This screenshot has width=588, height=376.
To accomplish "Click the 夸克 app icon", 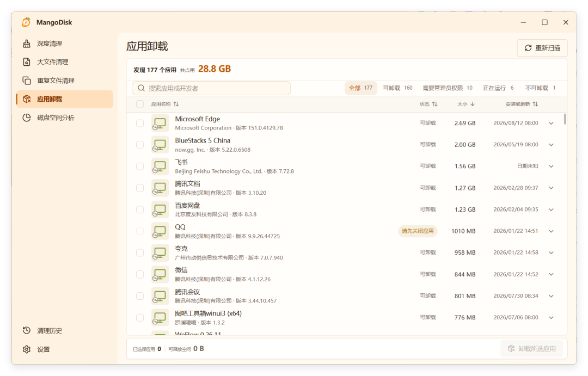I will pos(160,252).
